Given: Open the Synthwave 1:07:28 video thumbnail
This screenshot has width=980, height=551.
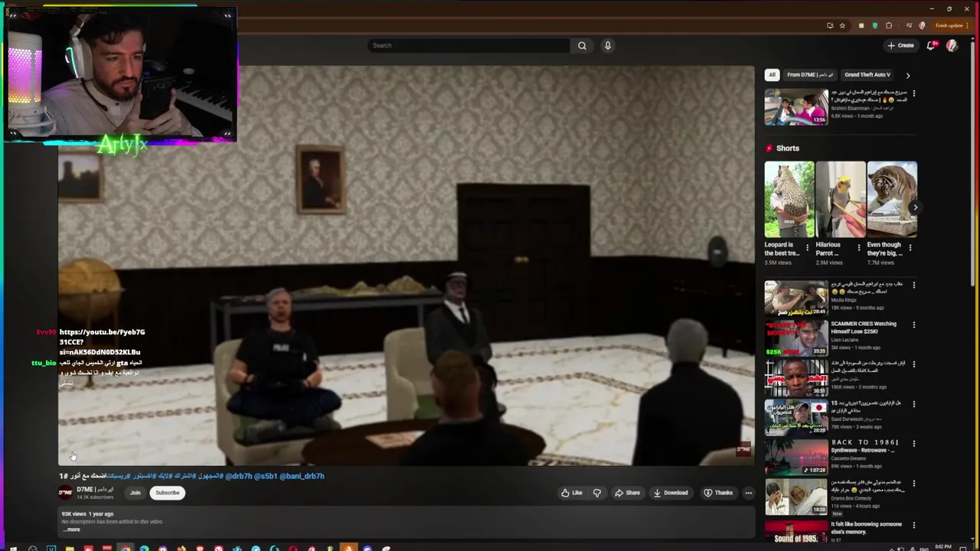Looking at the screenshot, I should pos(796,456).
